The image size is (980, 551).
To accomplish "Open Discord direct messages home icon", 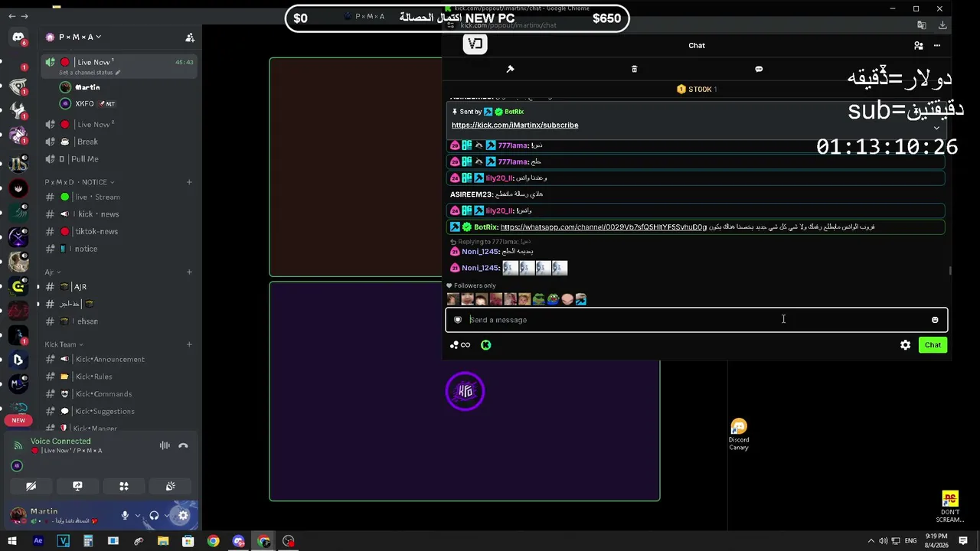I will 18,37.
